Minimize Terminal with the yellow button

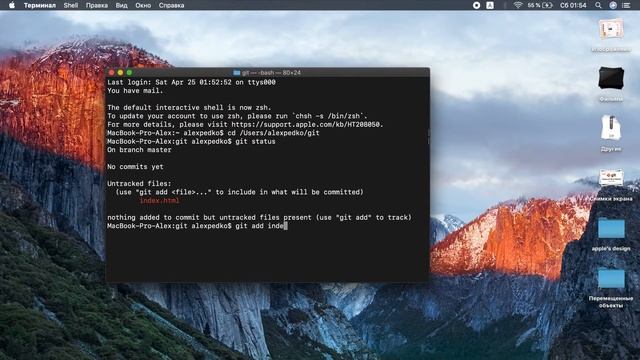120,73
